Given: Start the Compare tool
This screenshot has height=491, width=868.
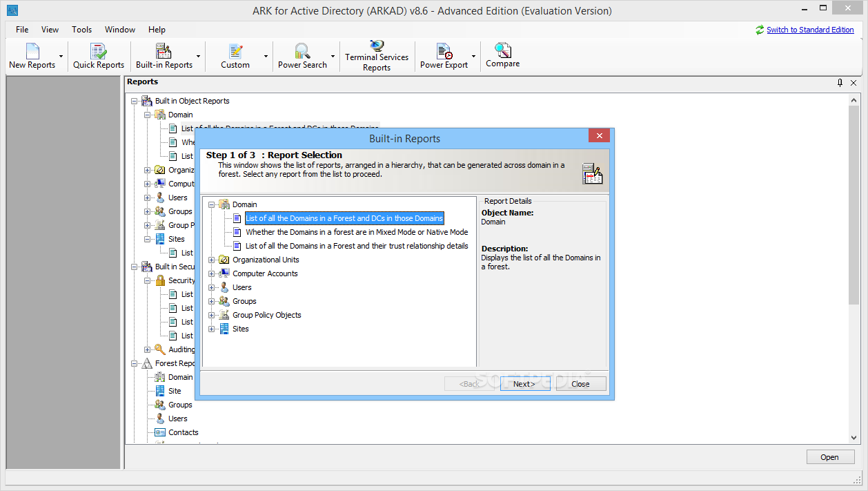Looking at the screenshot, I should point(502,55).
